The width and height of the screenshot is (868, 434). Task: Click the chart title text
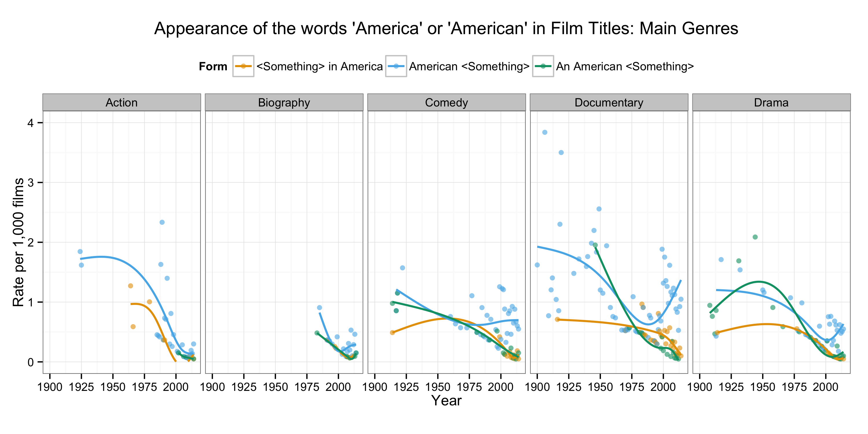pyautogui.click(x=446, y=28)
